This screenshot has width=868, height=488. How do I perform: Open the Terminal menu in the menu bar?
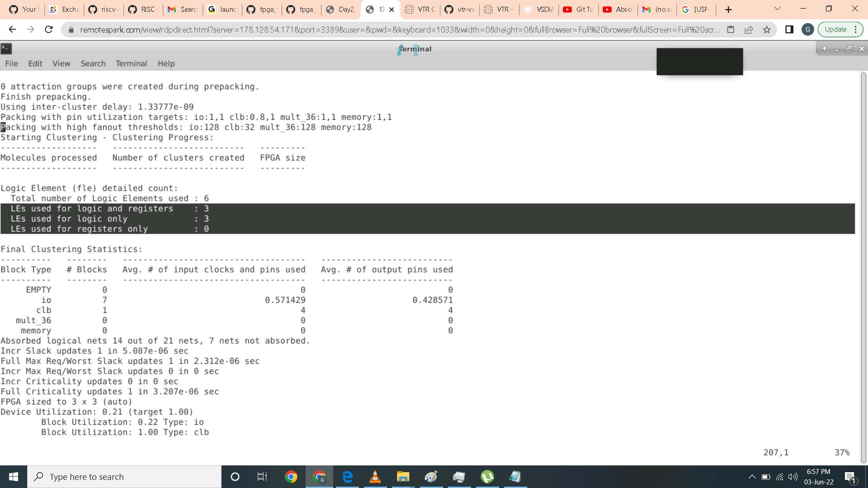point(131,63)
